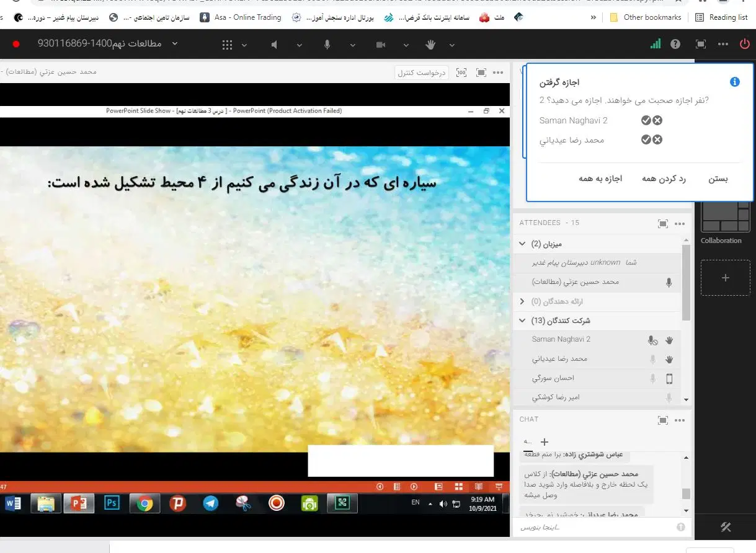Click the red recording indicator dot
Image resolution: width=756 pixels, height=553 pixels.
click(x=16, y=44)
